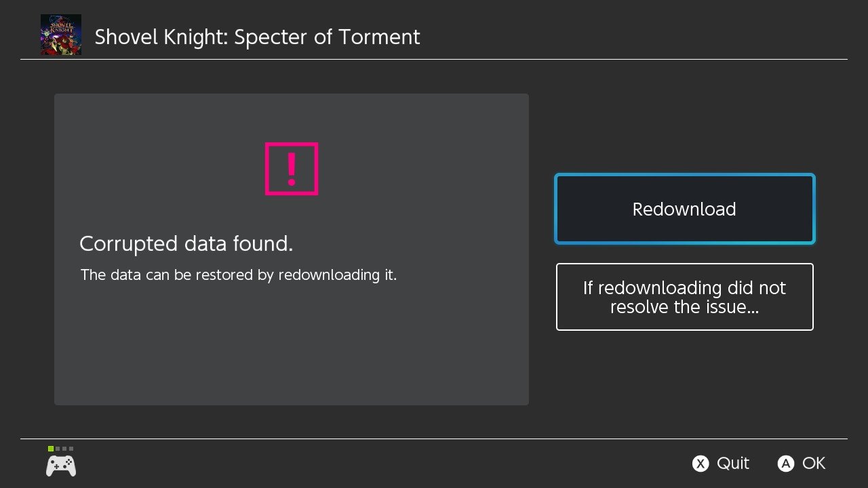Click the X button icon beside Quit
868x488 pixels.
click(700, 464)
